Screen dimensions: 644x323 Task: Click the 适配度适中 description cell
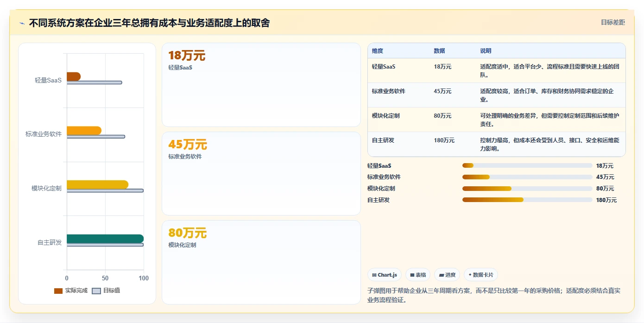pos(550,70)
